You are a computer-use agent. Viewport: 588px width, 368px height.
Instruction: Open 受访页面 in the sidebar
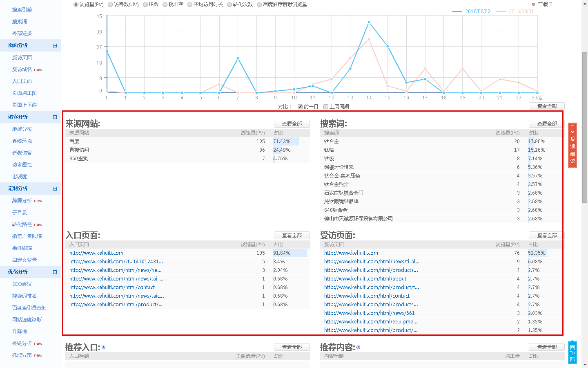coord(22,58)
